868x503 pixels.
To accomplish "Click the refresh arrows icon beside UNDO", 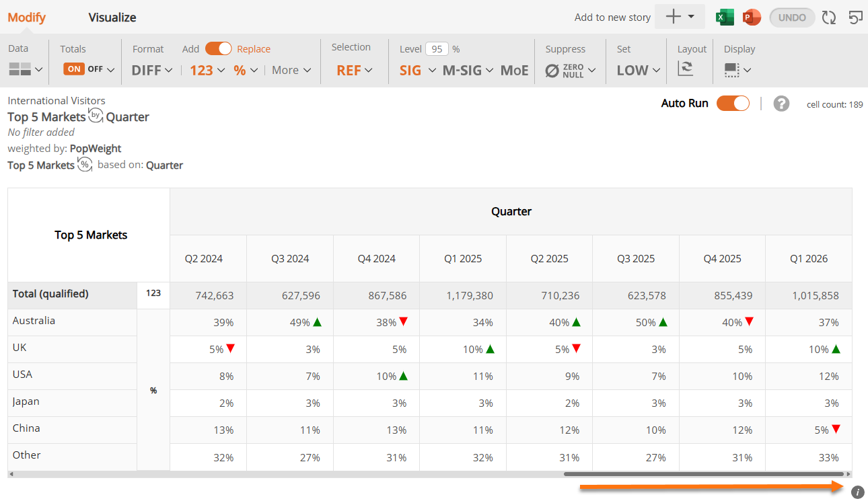I will tap(829, 17).
